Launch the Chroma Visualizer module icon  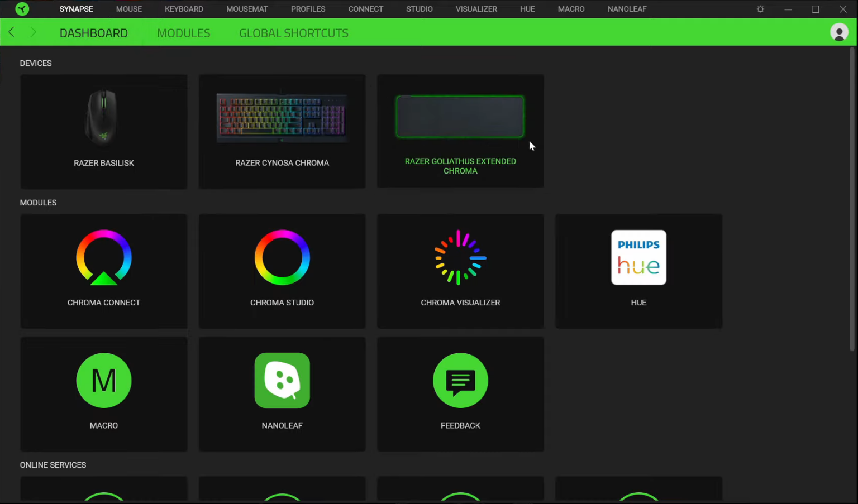[460, 257]
